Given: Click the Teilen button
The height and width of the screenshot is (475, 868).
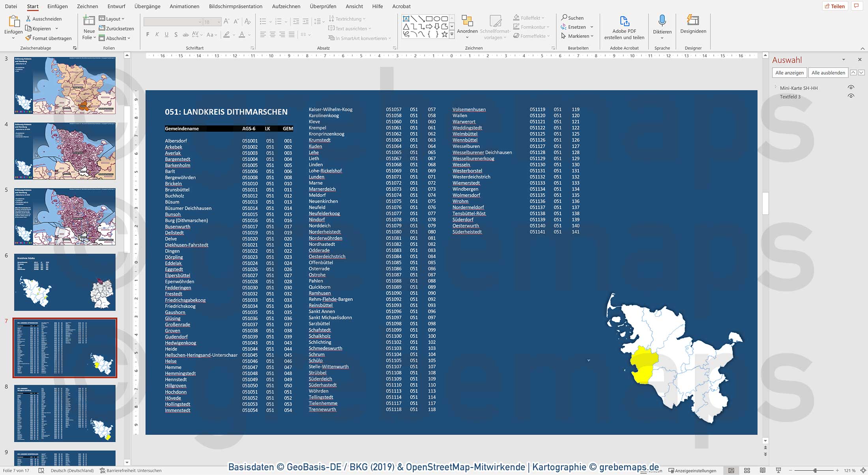Looking at the screenshot, I should coord(835,6).
